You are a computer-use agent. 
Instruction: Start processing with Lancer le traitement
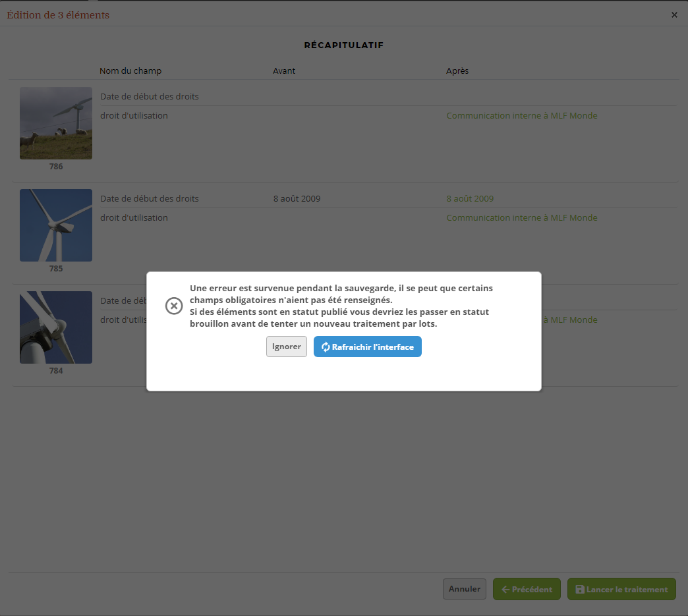(x=621, y=590)
